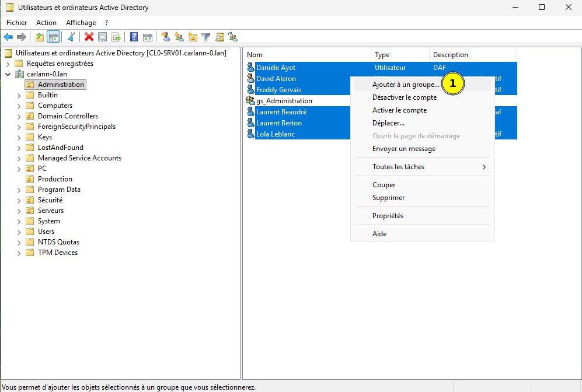
Task: Expand the Computers container
Action: [19, 106]
